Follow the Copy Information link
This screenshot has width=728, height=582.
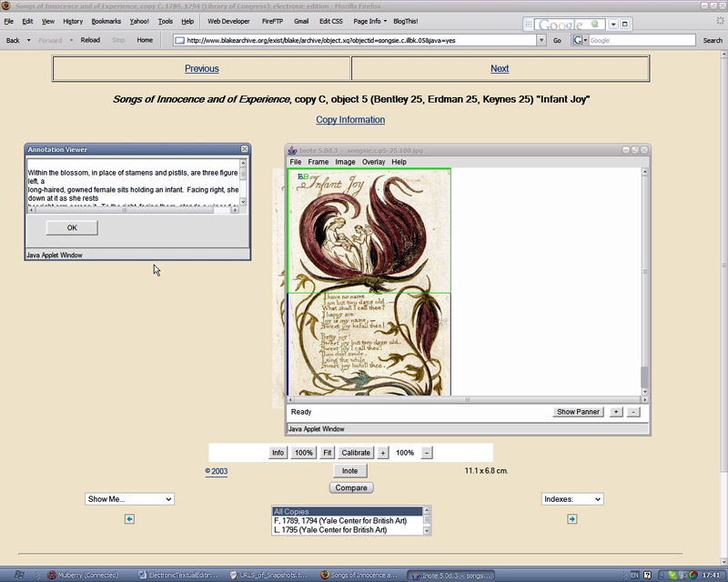pyautogui.click(x=350, y=120)
